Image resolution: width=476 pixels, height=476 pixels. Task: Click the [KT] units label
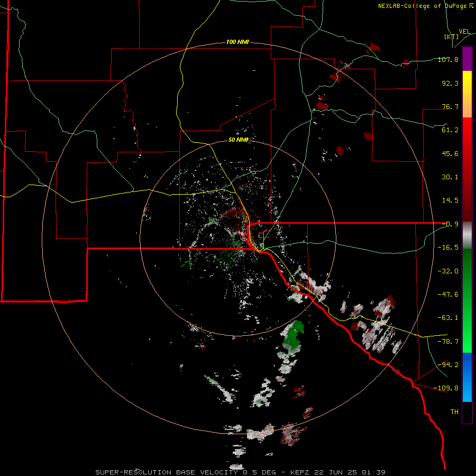click(x=451, y=36)
